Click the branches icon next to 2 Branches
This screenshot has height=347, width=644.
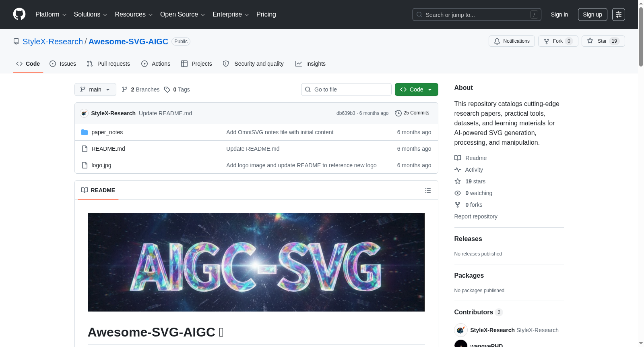click(125, 89)
